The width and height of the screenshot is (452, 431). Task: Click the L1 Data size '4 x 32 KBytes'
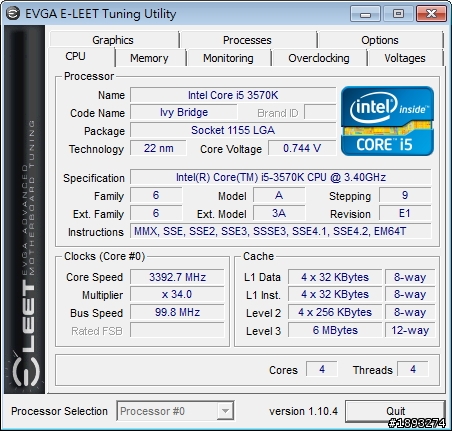(x=335, y=277)
